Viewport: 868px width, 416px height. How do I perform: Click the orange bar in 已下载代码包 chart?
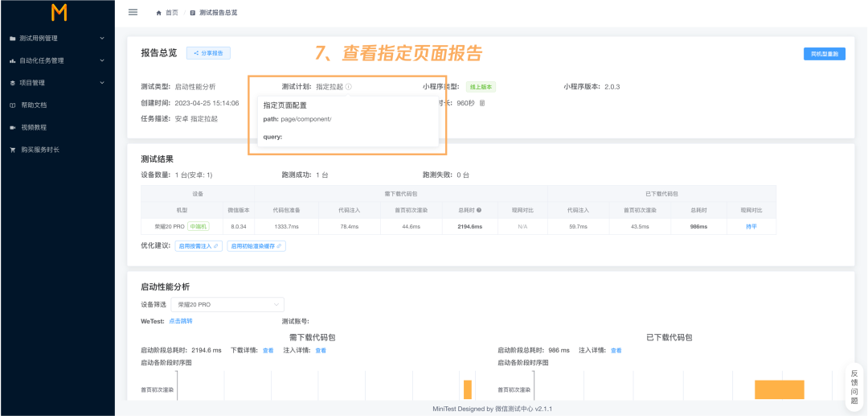point(779,389)
